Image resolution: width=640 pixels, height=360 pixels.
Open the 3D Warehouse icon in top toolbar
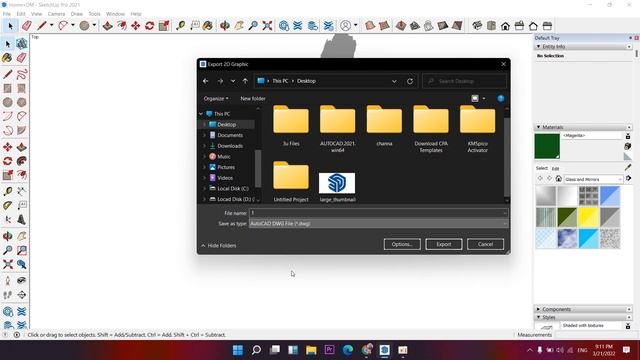284,26
